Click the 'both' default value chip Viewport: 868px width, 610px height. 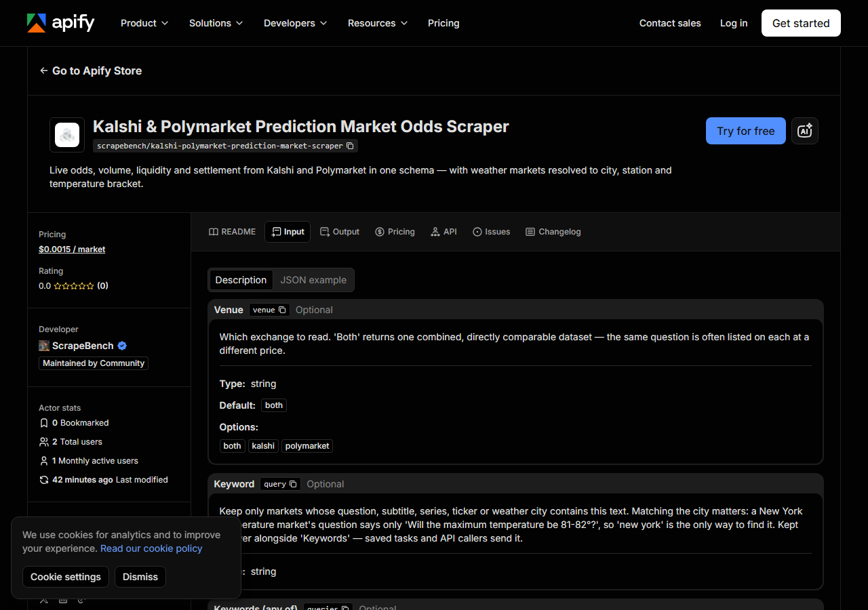point(274,405)
